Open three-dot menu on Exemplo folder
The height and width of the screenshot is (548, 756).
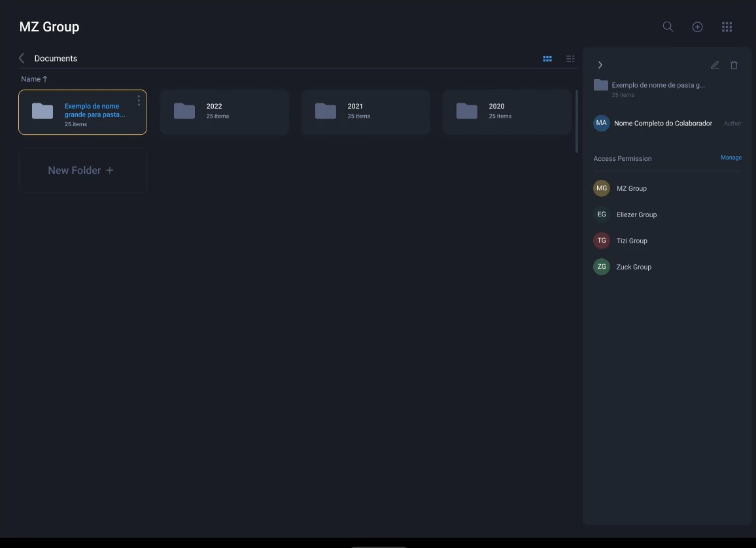click(139, 100)
